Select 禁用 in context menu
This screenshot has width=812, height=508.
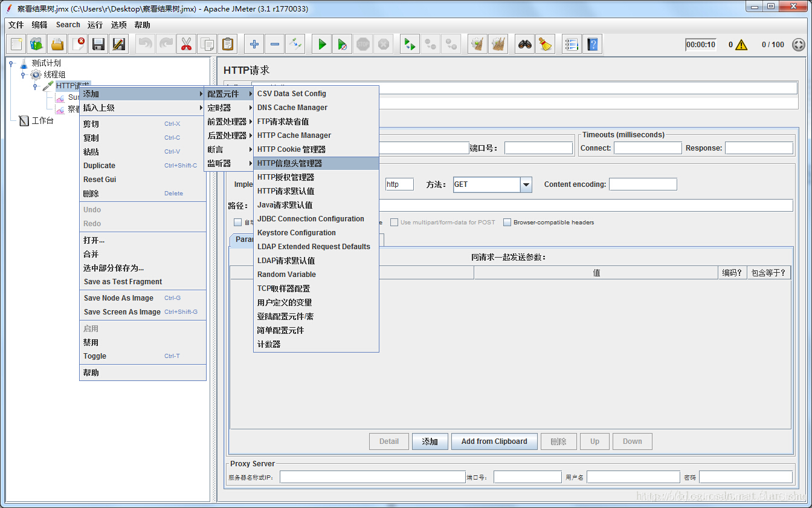pos(143,342)
